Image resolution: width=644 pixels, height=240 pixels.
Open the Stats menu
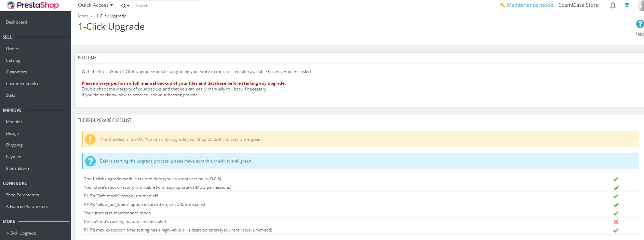point(11,95)
